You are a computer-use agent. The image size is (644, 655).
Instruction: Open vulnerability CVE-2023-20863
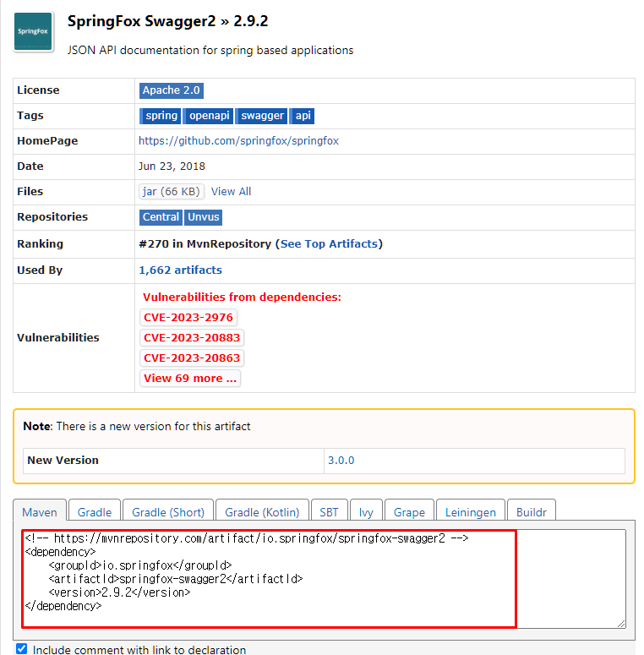click(x=192, y=358)
